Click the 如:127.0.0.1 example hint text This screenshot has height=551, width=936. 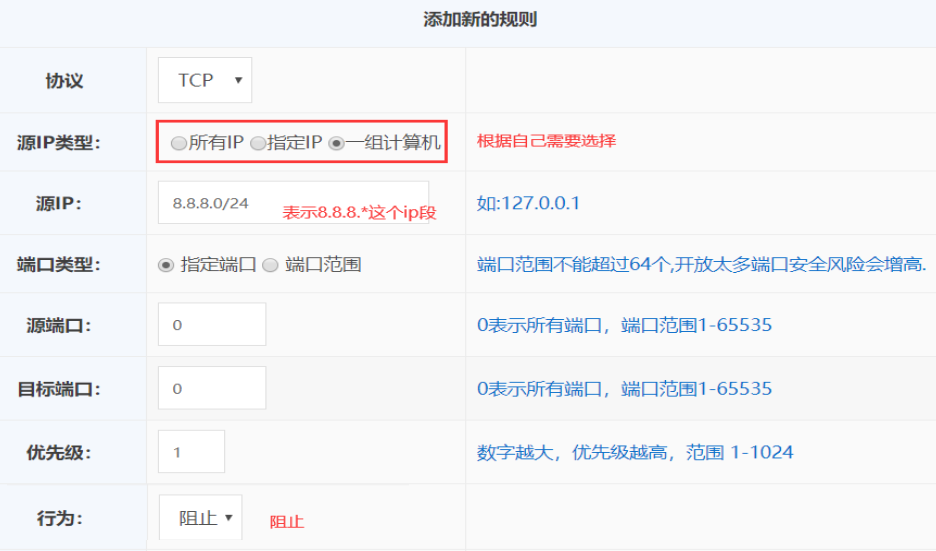[528, 203]
